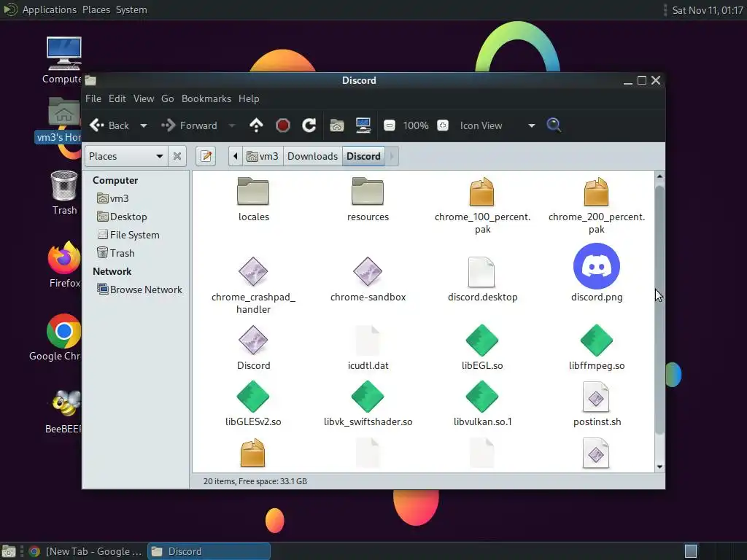Click the scrollbar down arrow
This screenshot has height=560, width=747.
659,467
